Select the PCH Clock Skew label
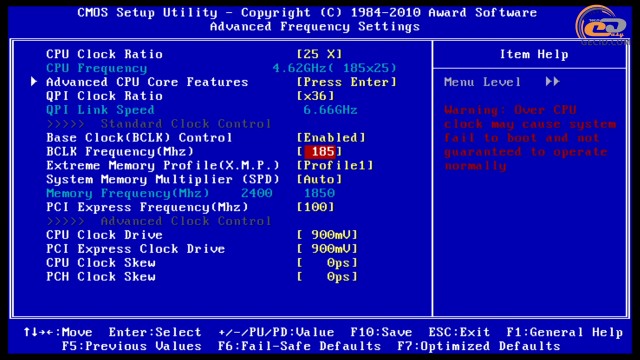Viewport: 640px width, 360px height. (x=101, y=276)
